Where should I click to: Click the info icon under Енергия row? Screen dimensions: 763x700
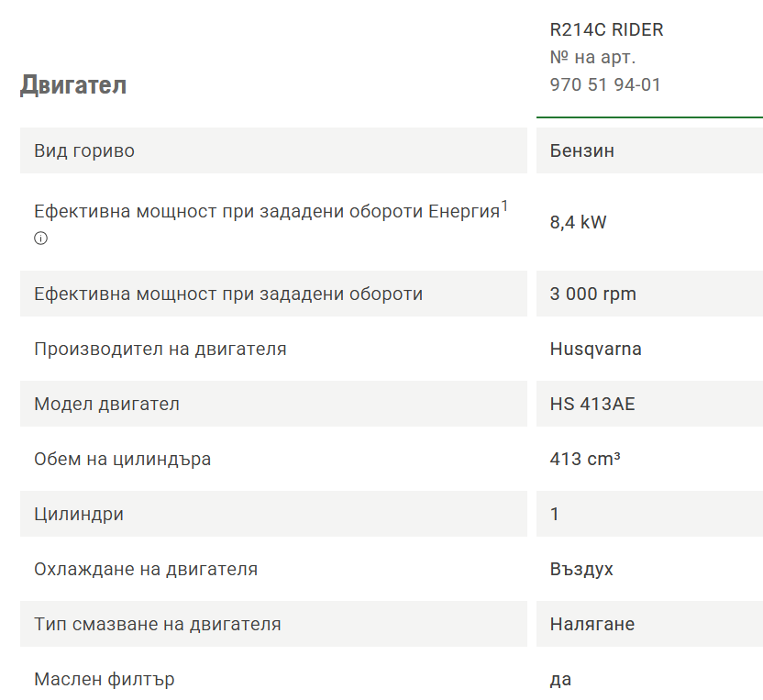[41, 238]
